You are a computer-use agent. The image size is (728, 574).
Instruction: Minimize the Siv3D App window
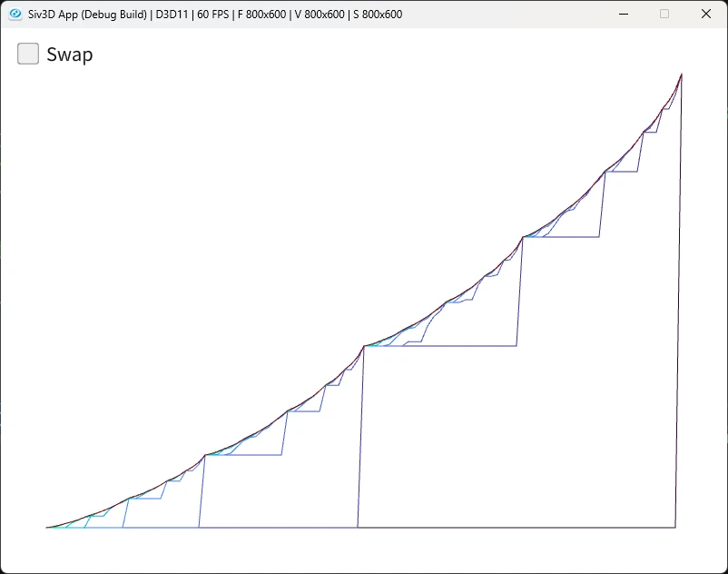pos(624,14)
